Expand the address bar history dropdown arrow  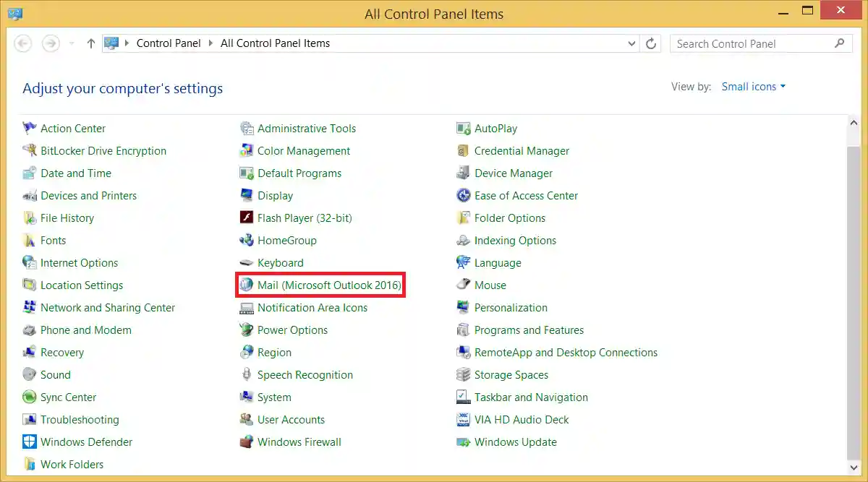pyautogui.click(x=631, y=43)
